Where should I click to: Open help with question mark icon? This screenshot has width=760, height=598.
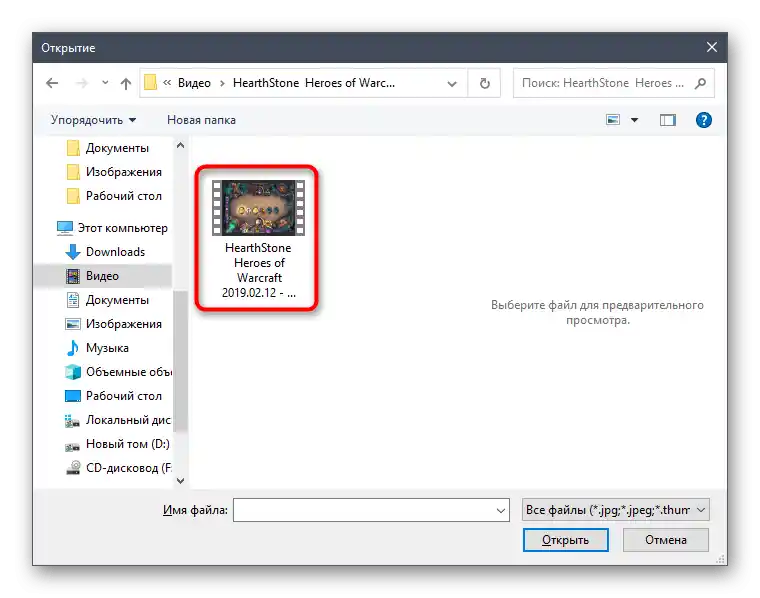(703, 120)
